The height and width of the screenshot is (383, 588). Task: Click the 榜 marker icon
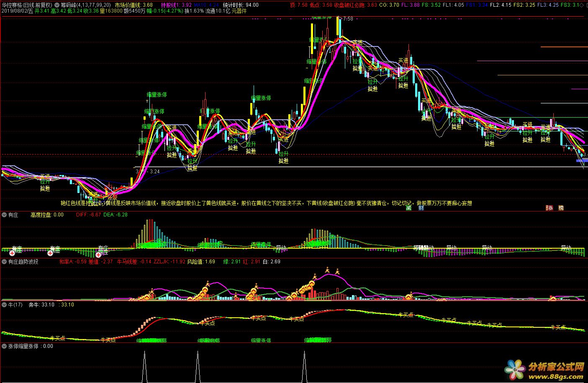[x=561, y=208]
